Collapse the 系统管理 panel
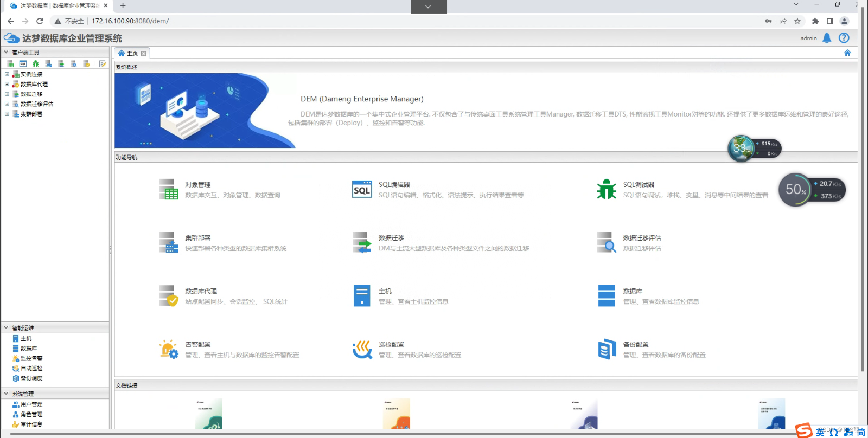 tap(6, 394)
